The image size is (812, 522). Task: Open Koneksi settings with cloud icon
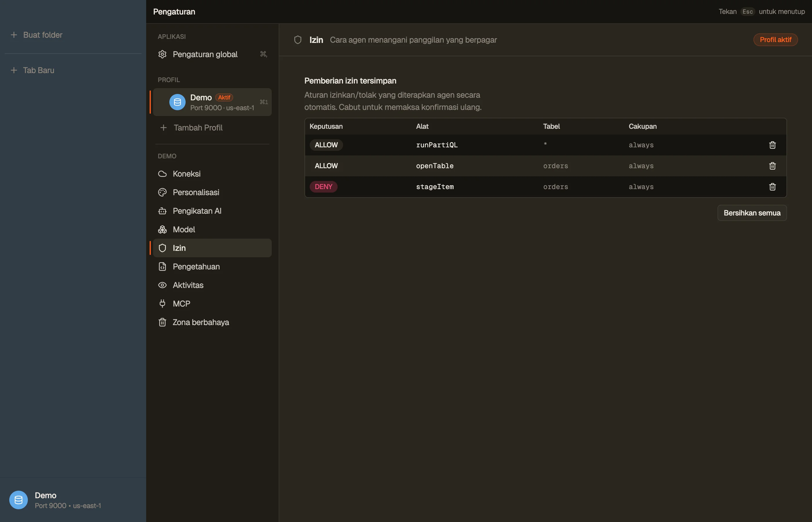tap(162, 174)
